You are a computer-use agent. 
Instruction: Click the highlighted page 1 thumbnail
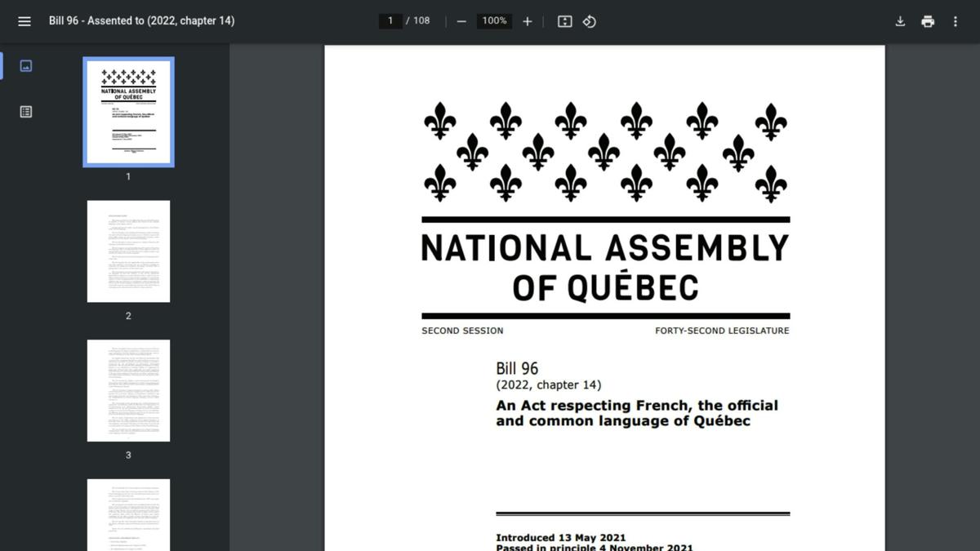coord(128,112)
